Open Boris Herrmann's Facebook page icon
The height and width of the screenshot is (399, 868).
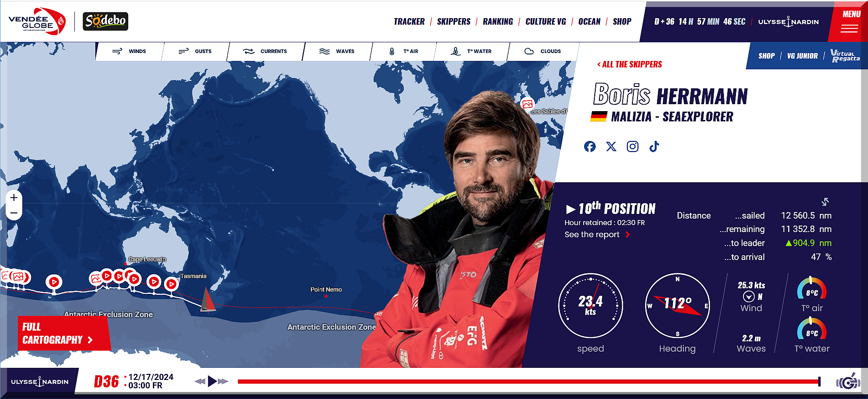590,146
